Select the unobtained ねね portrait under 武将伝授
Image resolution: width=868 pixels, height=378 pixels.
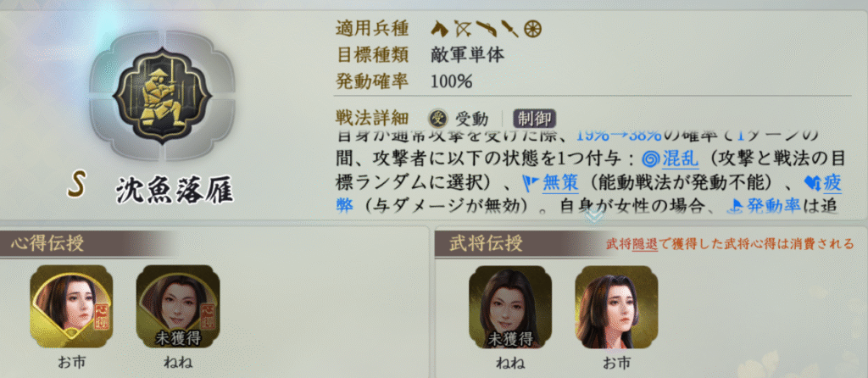tap(510, 307)
